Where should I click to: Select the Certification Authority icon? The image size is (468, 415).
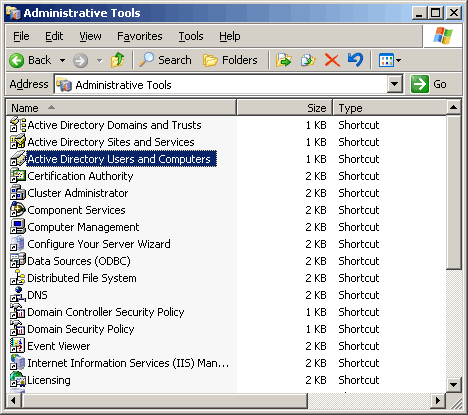[x=18, y=176]
